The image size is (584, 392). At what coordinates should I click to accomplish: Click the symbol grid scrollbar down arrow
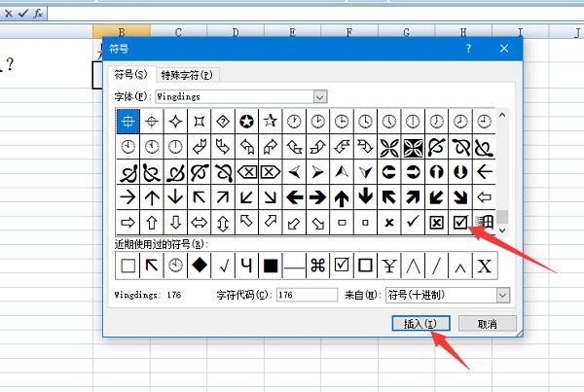[x=503, y=229]
